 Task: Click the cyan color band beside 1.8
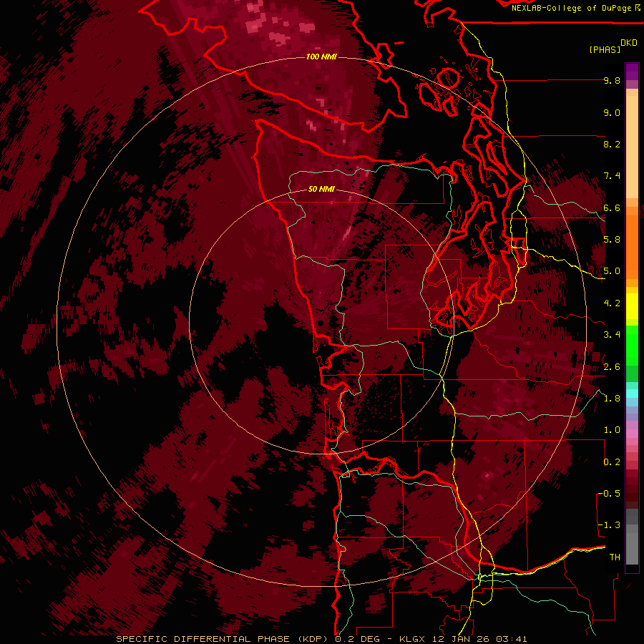coord(632,394)
